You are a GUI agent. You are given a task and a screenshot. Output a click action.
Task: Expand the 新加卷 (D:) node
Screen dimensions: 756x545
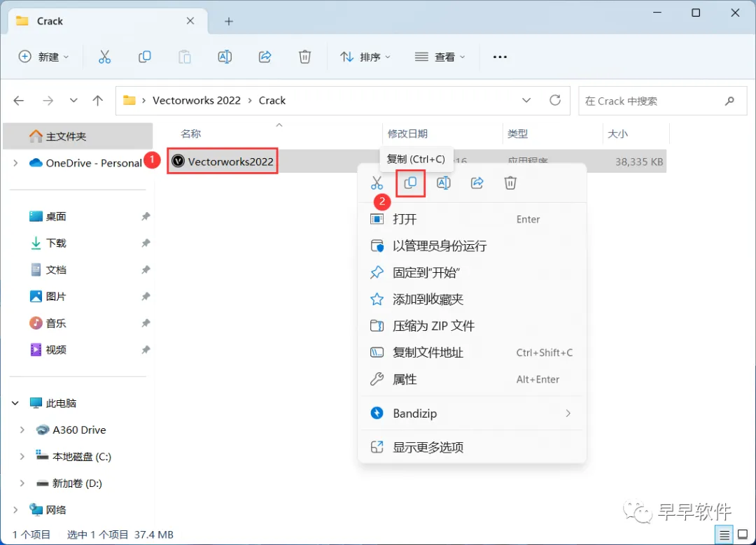point(22,483)
